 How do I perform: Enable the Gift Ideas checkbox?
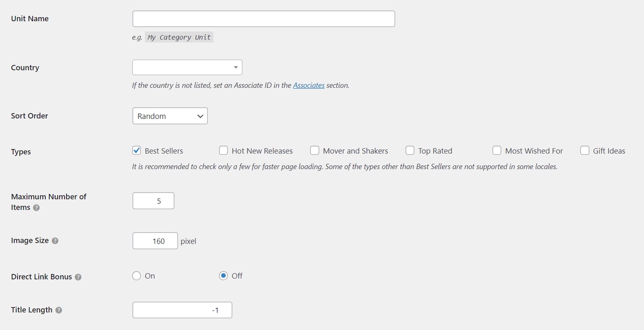click(585, 150)
